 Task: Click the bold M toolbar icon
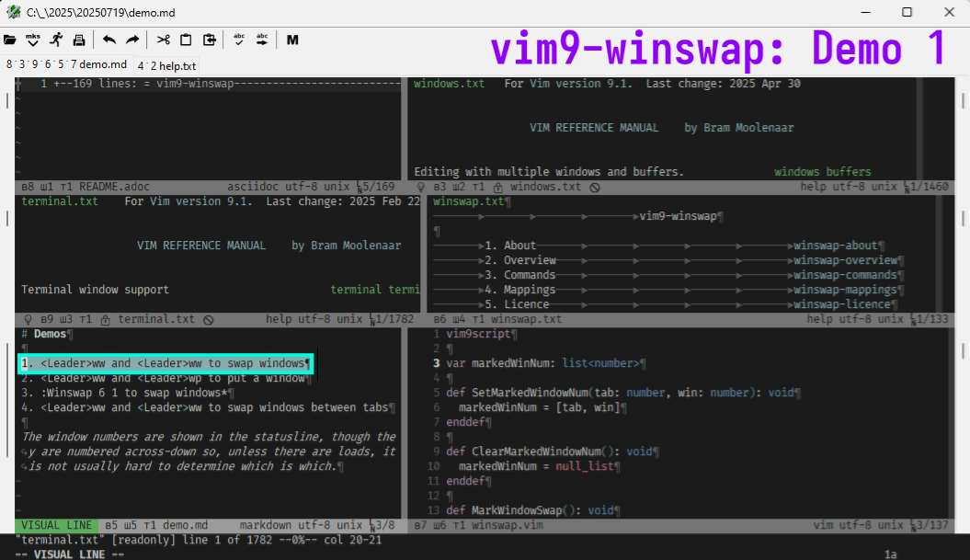pyautogui.click(x=292, y=40)
